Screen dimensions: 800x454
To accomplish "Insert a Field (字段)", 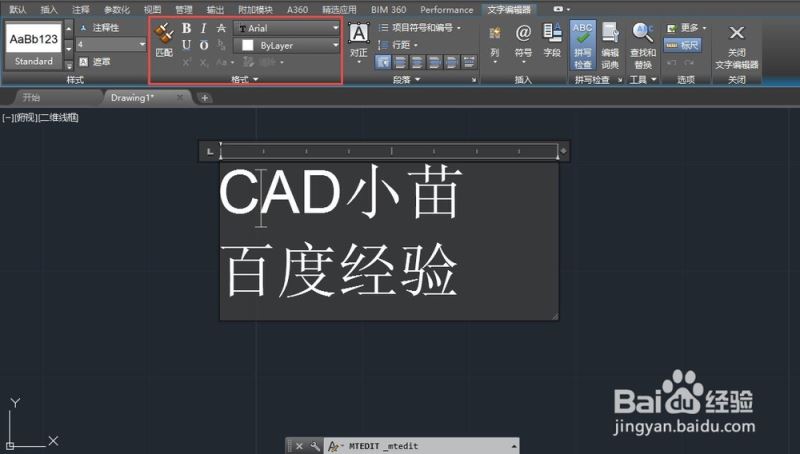I will (552, 41).
